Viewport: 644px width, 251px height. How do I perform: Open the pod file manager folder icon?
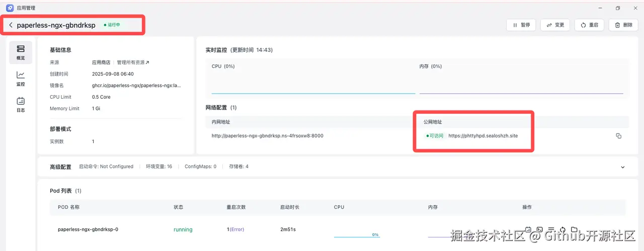pyautogui.click(x=574, y=229)
